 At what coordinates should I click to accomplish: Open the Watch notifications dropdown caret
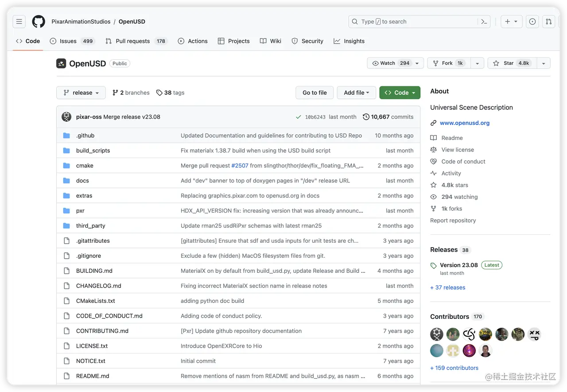pos(417,63)
